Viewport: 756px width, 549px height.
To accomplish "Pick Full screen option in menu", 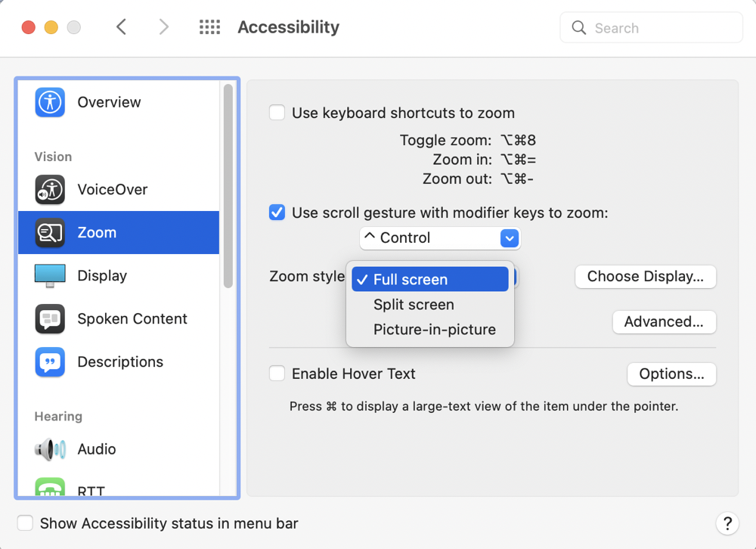I will click(411, 280).
